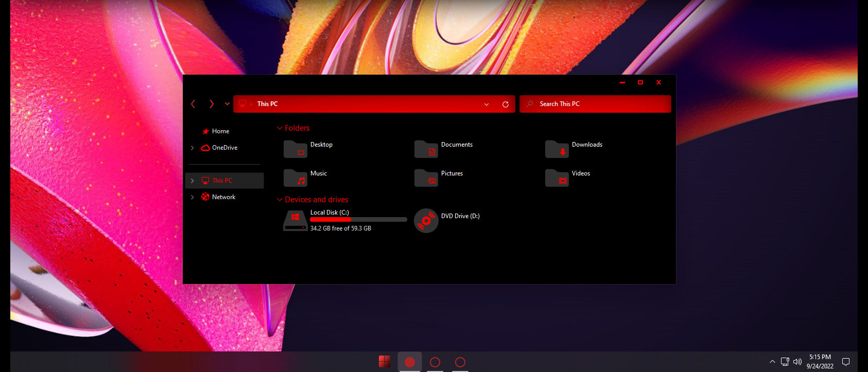Select the OneDrive cloud icon
This screenshot has width=868, height=372.
click(x=205, y=148)
